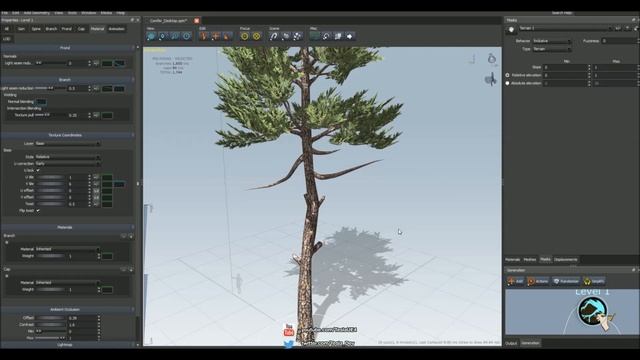Click the third Misc toolbar icon

point(338,36)
